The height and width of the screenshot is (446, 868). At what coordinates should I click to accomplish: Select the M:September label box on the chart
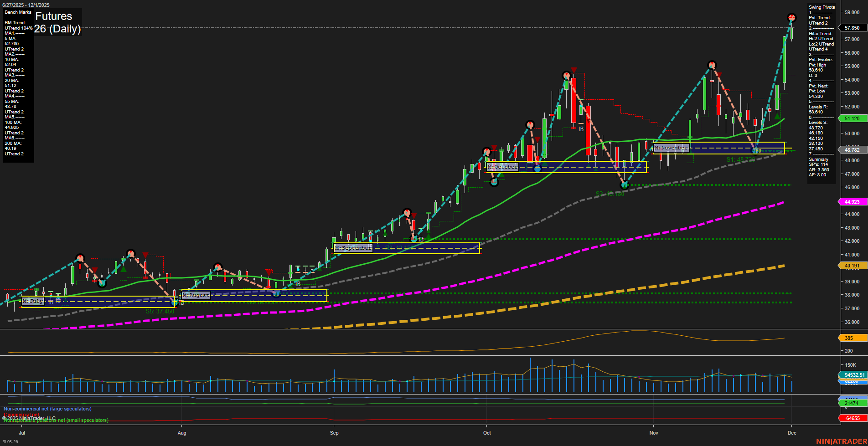click(353, 248)
